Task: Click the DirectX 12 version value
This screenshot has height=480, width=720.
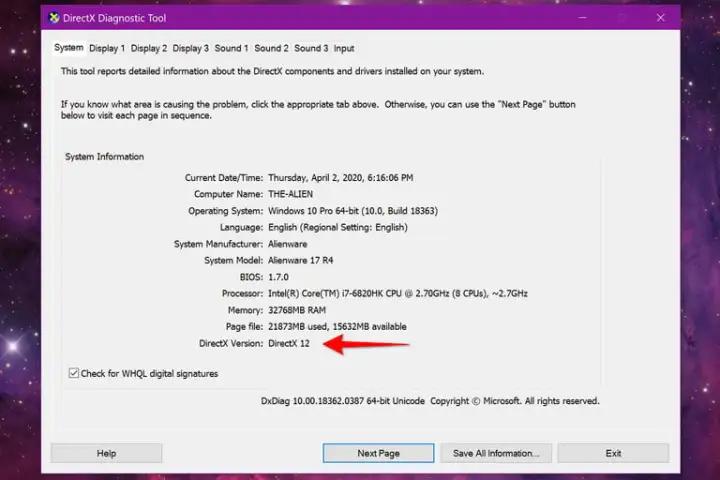Action: [290, 343]
